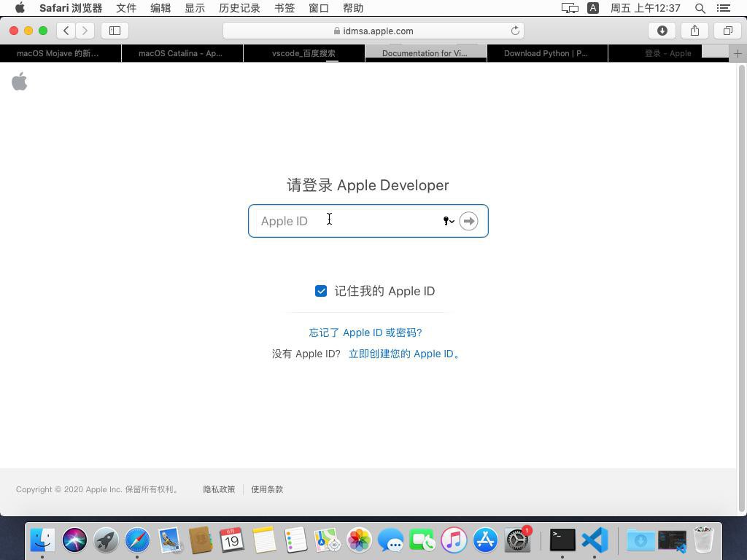Viewport: 747px width, 560px height.
Task: Open the Downloads folder stack in Dock
Action: tap(640, 540)
